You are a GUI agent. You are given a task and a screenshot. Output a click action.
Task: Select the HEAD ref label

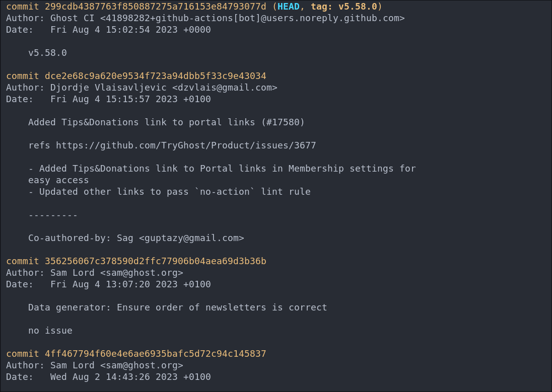[288, 7]
